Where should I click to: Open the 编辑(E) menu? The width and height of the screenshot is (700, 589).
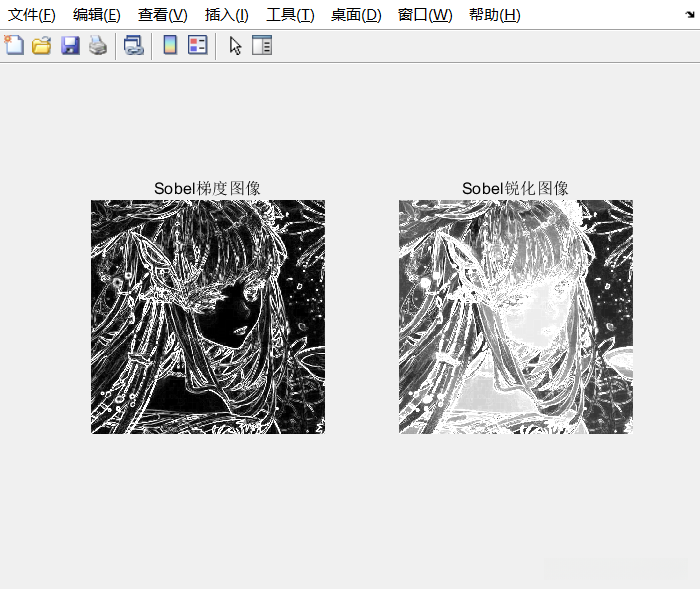click(97, 15)
